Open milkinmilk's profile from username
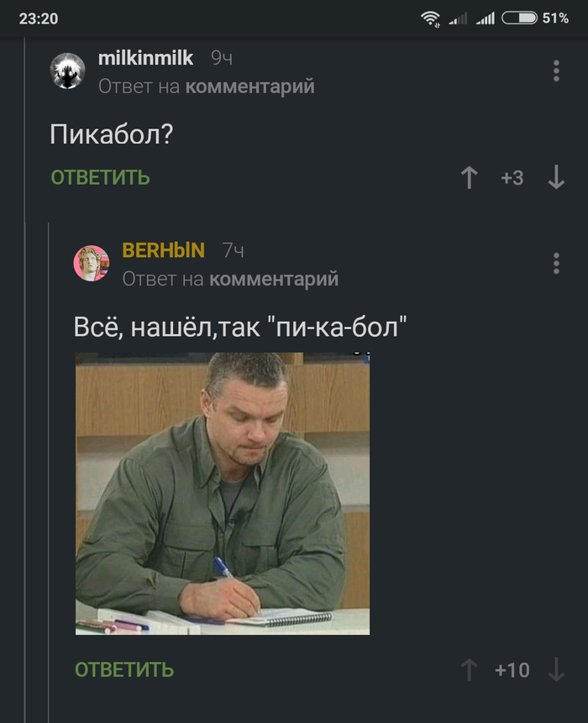The image size is (588, 723). point(145,58)
